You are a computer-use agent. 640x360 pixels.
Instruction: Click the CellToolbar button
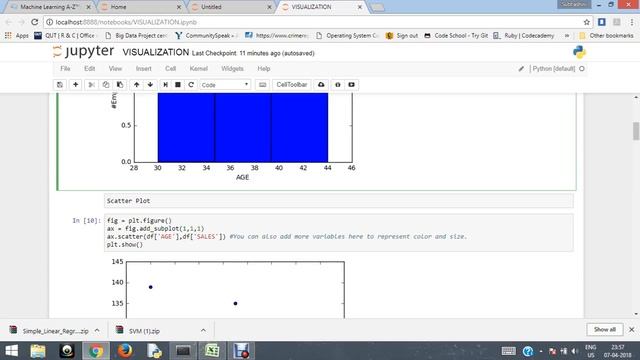point(291,84)
